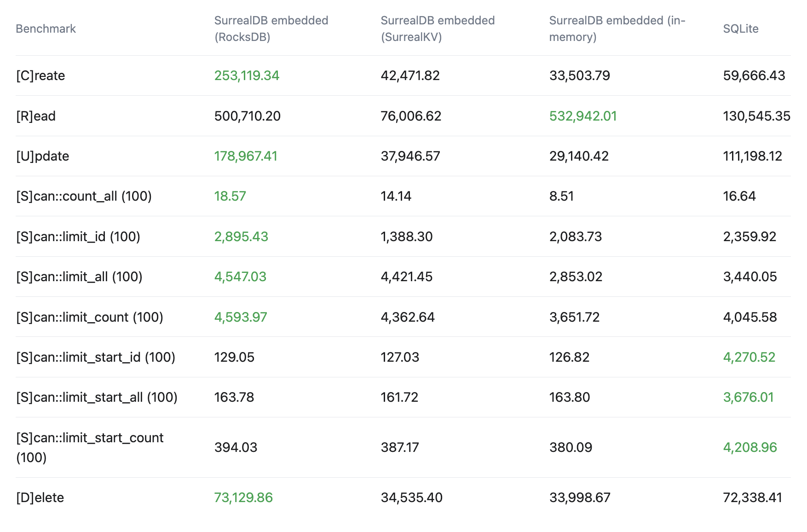Select the value 129.05
Screen dimensions: 807x532
(234, 357)
